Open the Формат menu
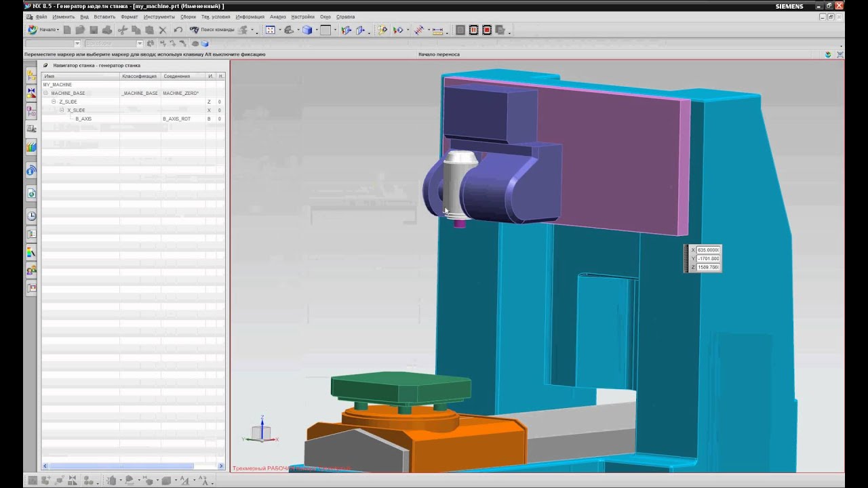 tap(129, 16)
